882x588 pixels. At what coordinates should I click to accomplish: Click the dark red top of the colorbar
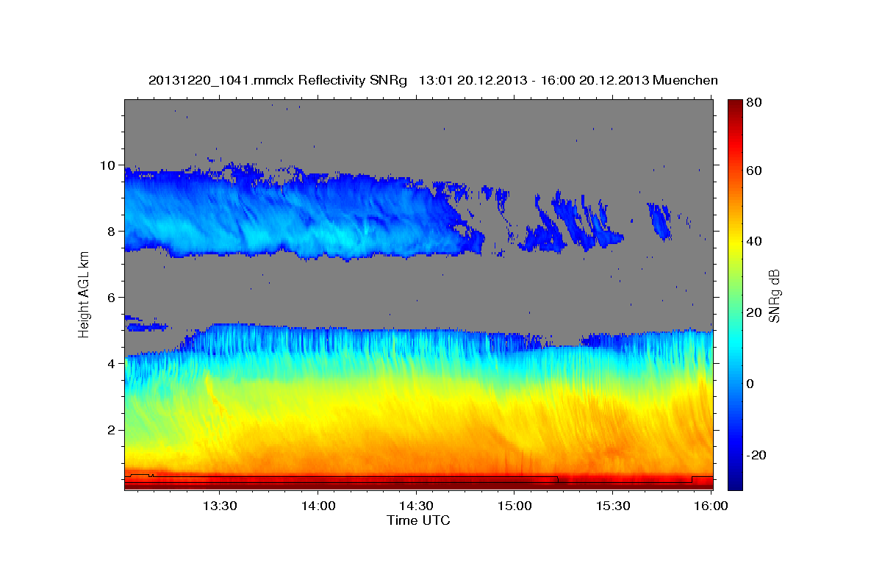(x=735, y=107)
